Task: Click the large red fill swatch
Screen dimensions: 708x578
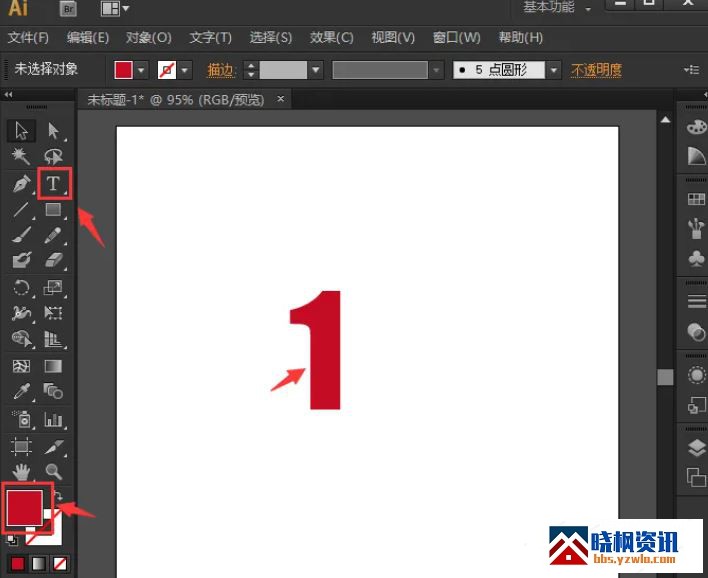Action: coord(24,507)
